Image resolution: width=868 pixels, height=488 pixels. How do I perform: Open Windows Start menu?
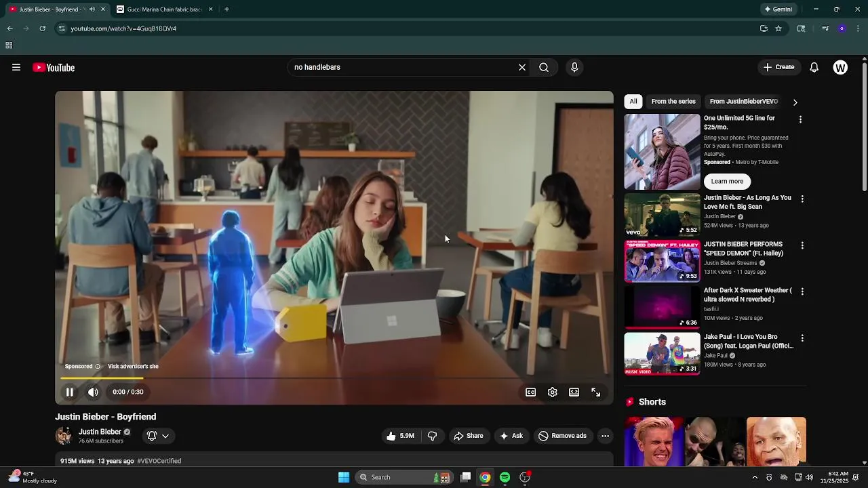pos(344,477)
